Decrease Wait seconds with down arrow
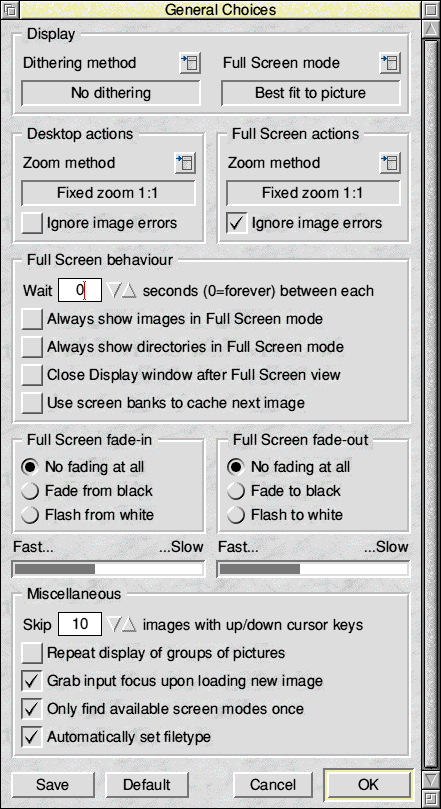Screen dimensions: 441x809 coord(113,290)
